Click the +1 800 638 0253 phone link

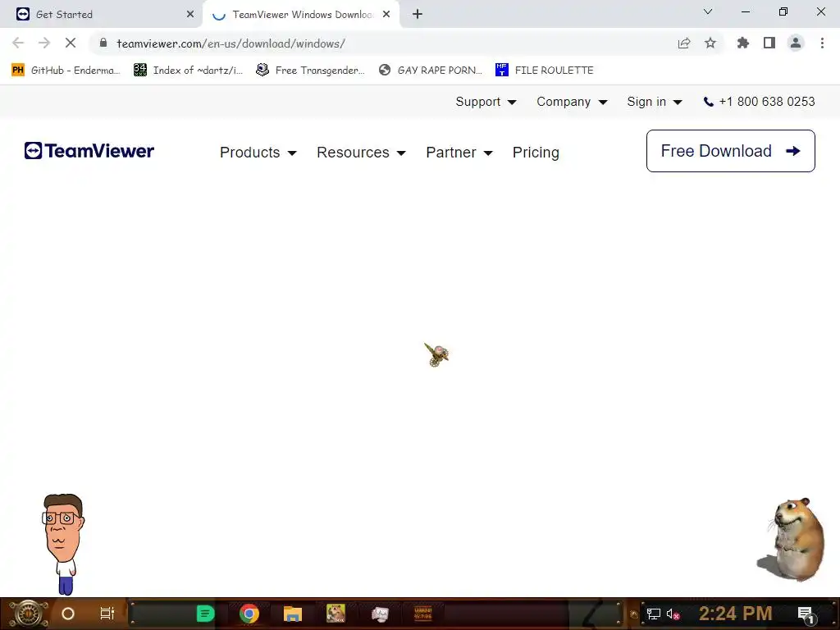[759, 102]
